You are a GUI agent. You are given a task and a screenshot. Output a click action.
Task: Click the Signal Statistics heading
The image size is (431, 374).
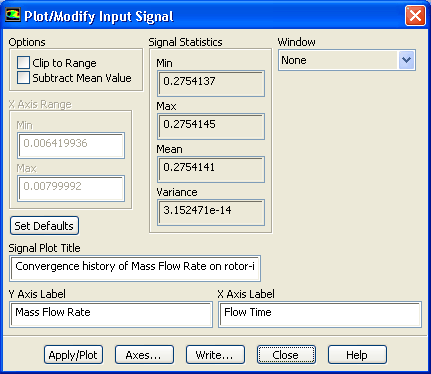click(x=185, y=42)
